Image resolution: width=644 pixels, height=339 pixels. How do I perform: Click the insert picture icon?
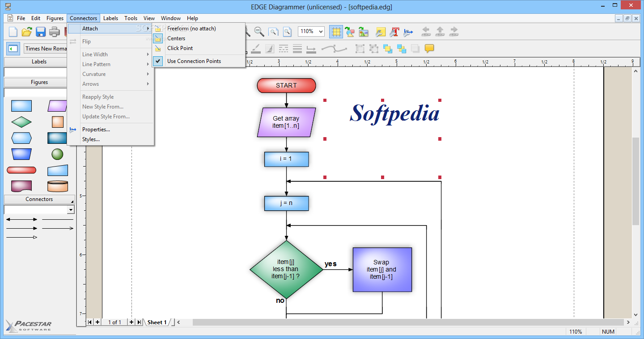pos(363,32)
